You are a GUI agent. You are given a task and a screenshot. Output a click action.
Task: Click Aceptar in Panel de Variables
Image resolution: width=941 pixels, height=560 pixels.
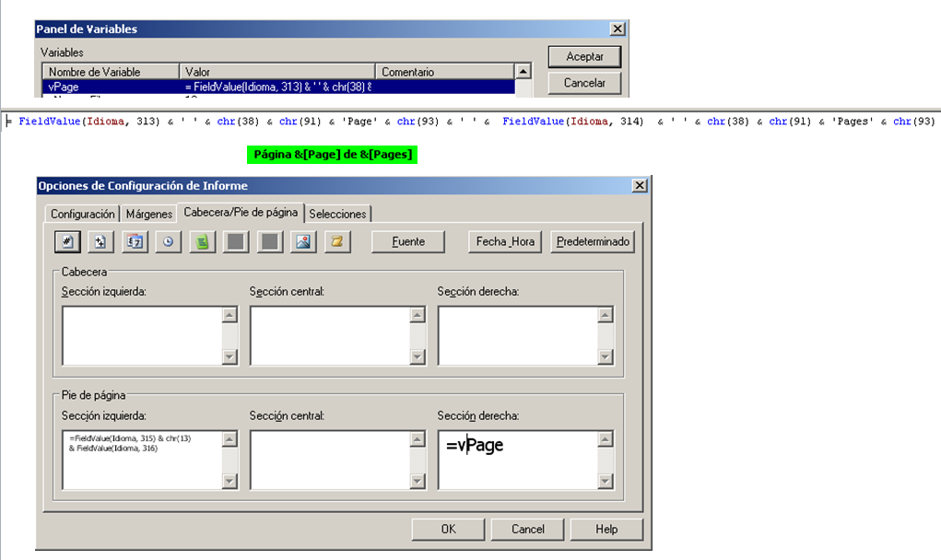pyautogui.click(x=584, y=56)
